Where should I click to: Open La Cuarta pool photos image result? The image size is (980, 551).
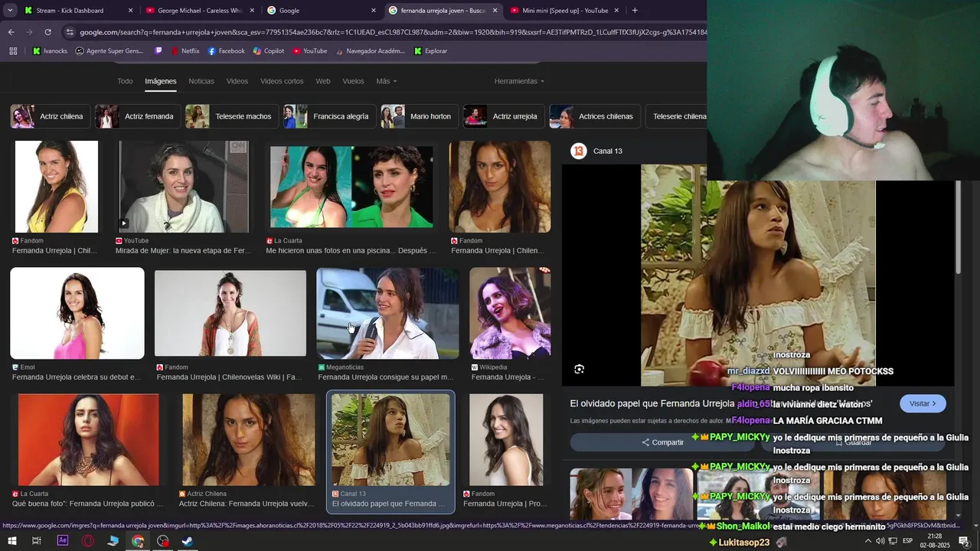(x=351, y=187)
